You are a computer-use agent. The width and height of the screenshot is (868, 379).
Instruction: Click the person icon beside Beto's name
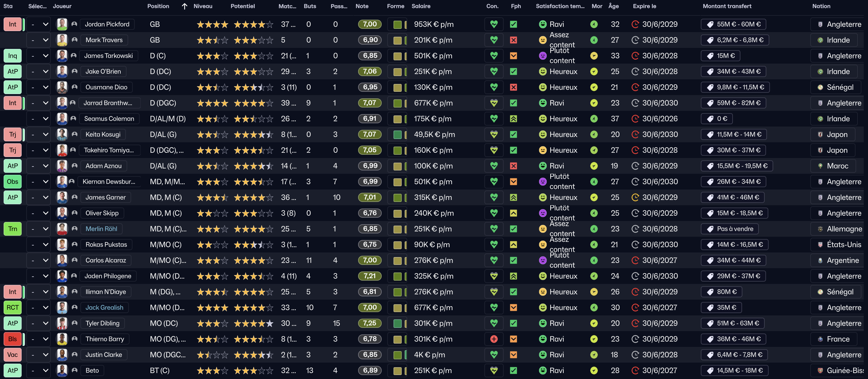pos(75,370)
